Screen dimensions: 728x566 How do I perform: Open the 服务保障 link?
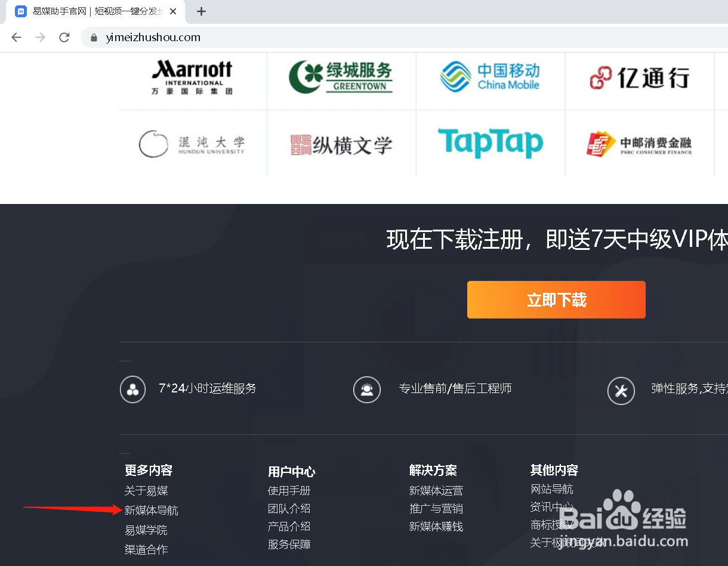(x=289, y=545)
